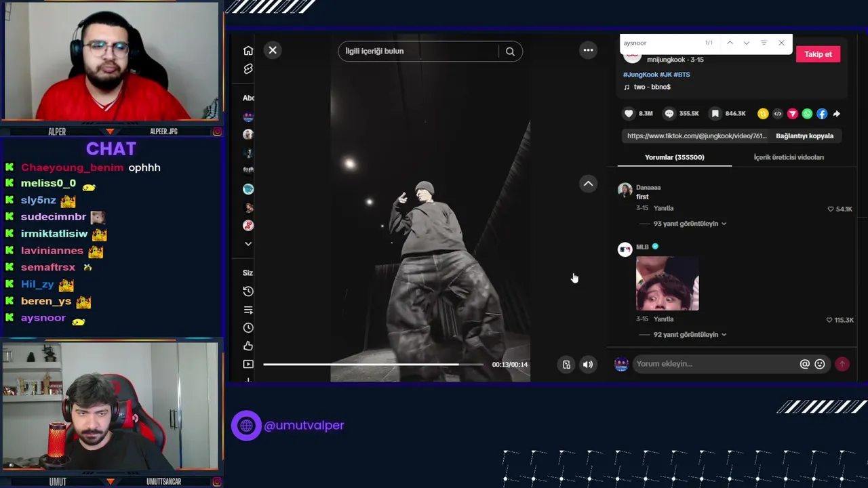
Task: Click 'Bağlantıyı kopyala' copy link button
Action: point(804,136)
